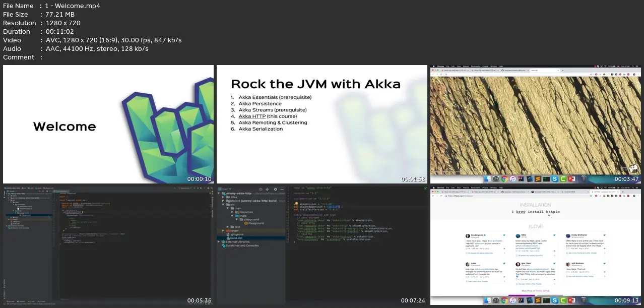This screenshot has height=308, width=644.
Task: Open the History menu in 00:09:13 Chrome menu bar
Action: pyautogui.click(x=466, y=188)
